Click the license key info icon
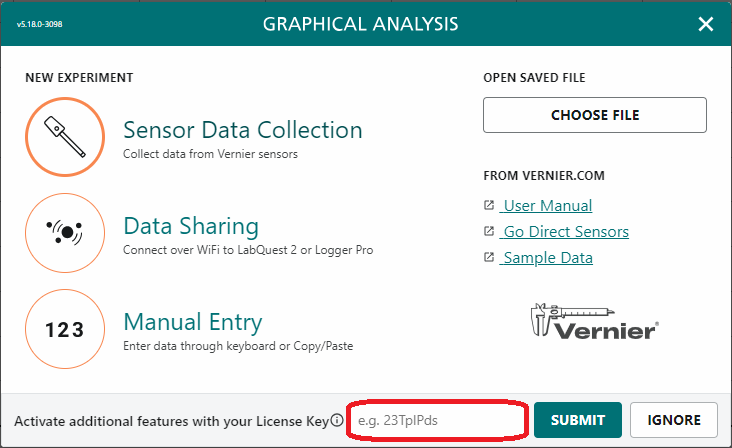Viewport: 732px width, 448px height. click(x=337, y=420)
